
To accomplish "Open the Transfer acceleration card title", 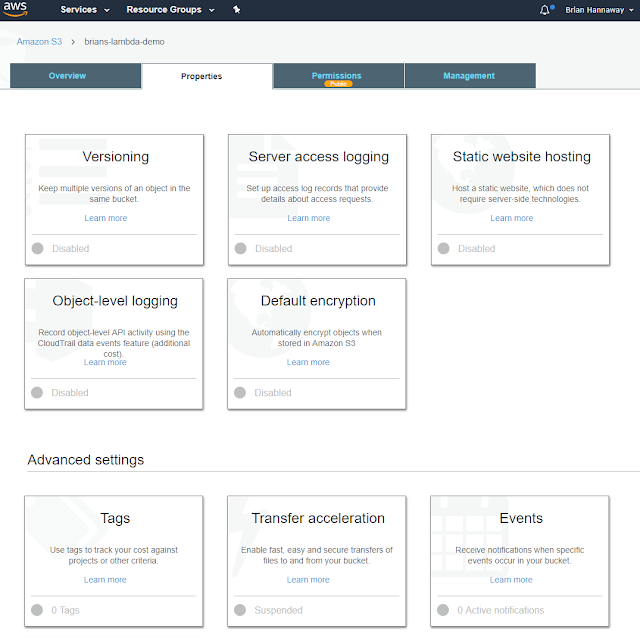I will [x=318, y=518].
